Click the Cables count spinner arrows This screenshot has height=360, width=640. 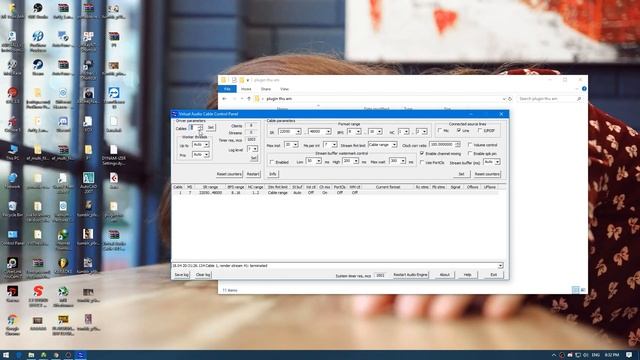(200, 128)
